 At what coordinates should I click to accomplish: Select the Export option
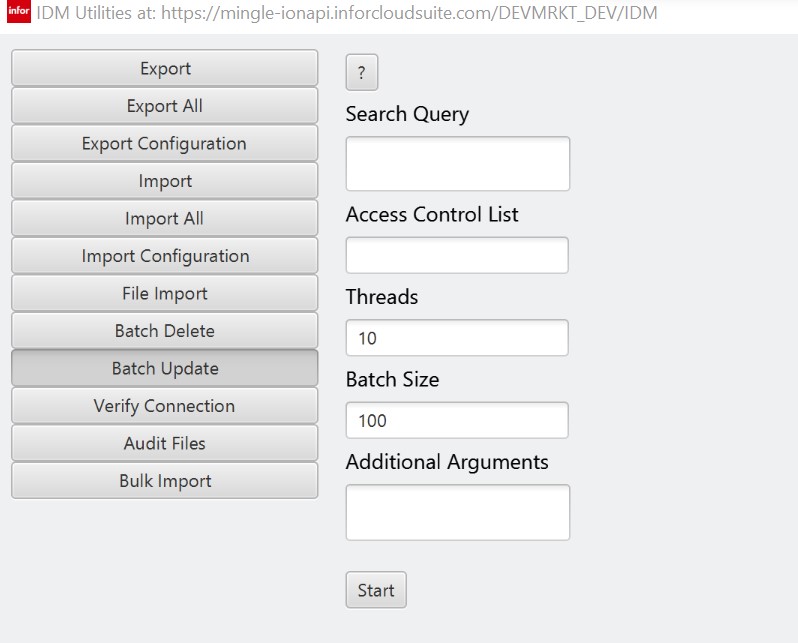pyautogui.click(x=165, y=68)
